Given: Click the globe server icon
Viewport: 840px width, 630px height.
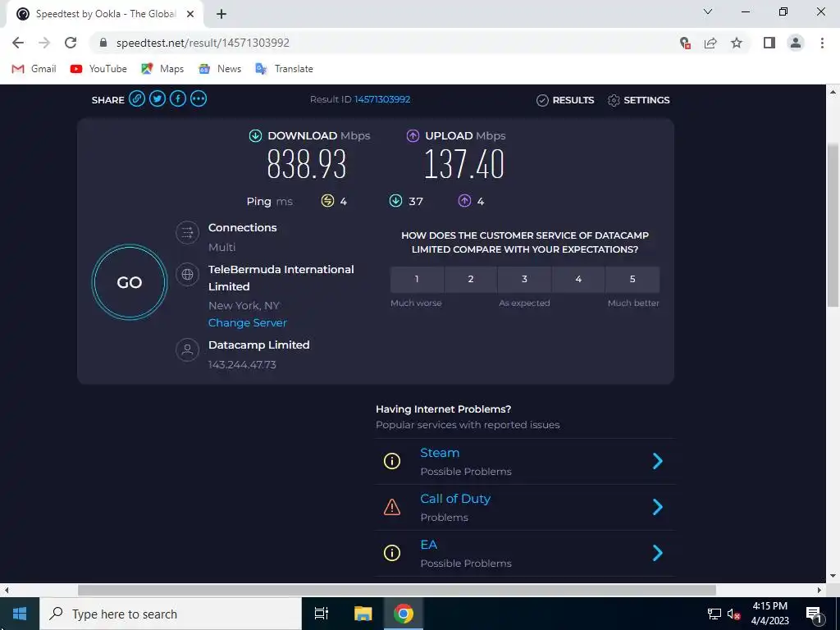Looking at the screenshot, I should click(188, 274).
